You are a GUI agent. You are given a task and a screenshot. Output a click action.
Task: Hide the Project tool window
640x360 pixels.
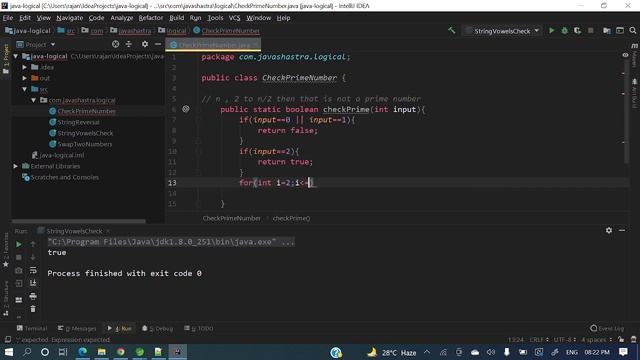click(158, 44)
